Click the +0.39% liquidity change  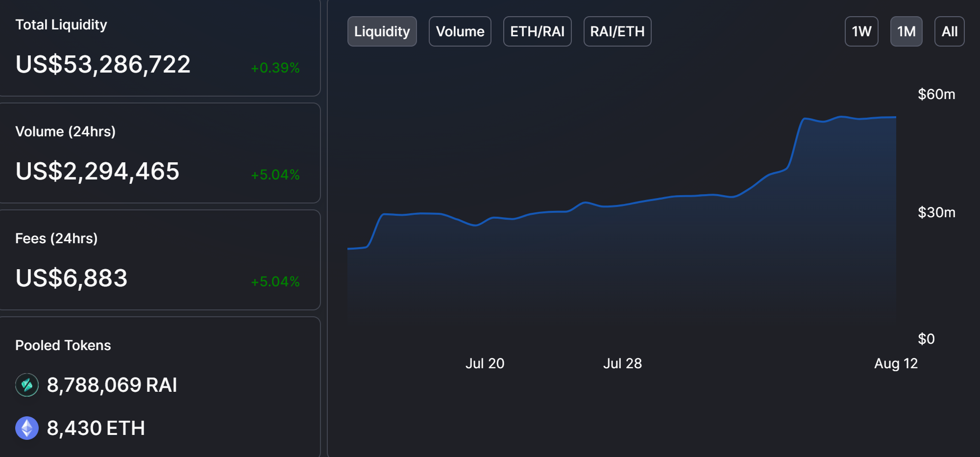275,68
